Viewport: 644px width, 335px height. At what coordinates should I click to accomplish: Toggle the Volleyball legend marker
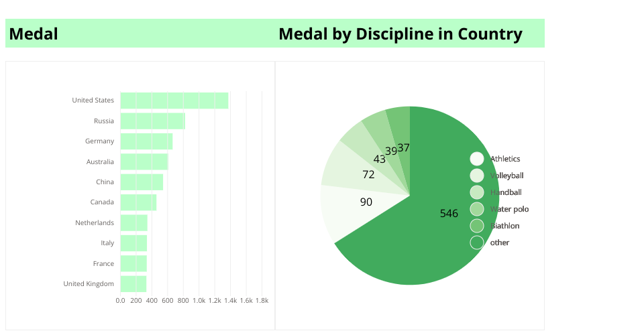click(477, 176)
